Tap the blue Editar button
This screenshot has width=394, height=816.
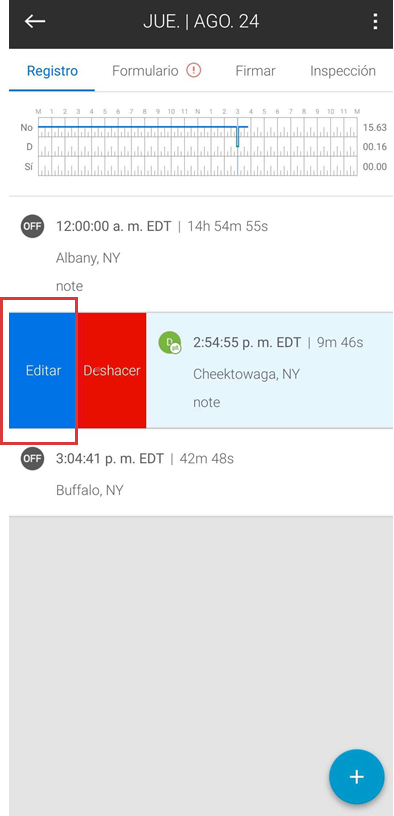tap(43, 371)
